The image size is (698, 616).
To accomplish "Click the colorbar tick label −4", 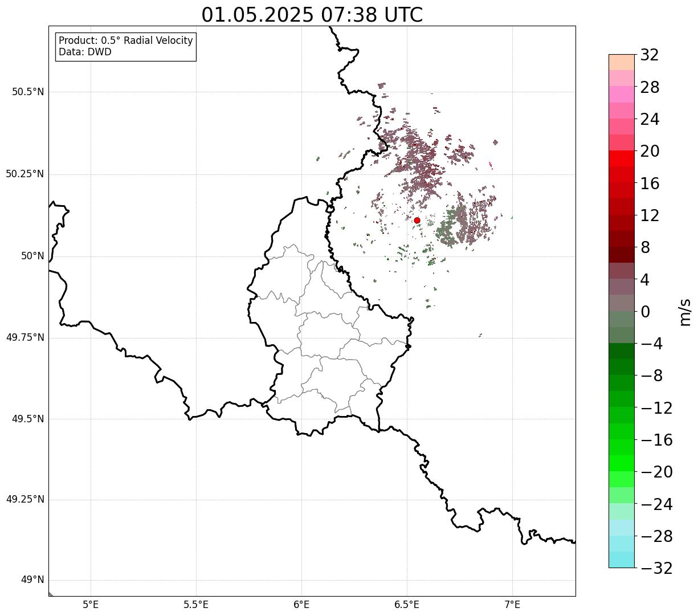I will pyautogui.click(x=652, y=344).
